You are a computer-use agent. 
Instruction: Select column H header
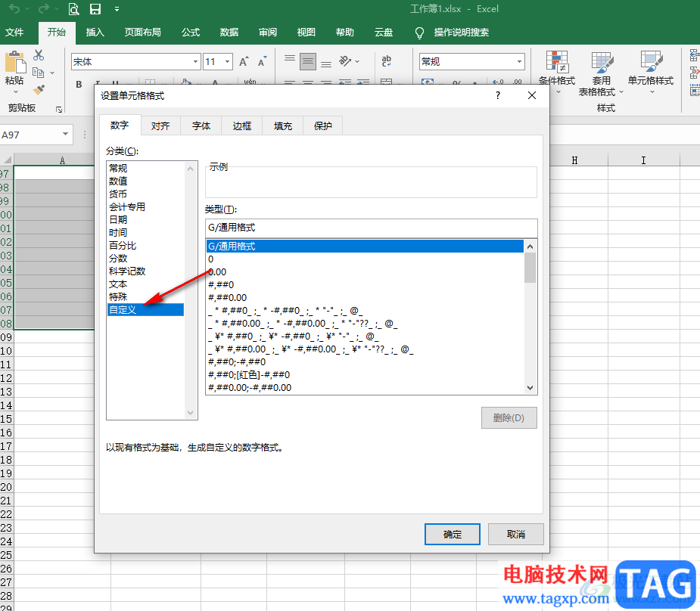(x=574, y=160)
